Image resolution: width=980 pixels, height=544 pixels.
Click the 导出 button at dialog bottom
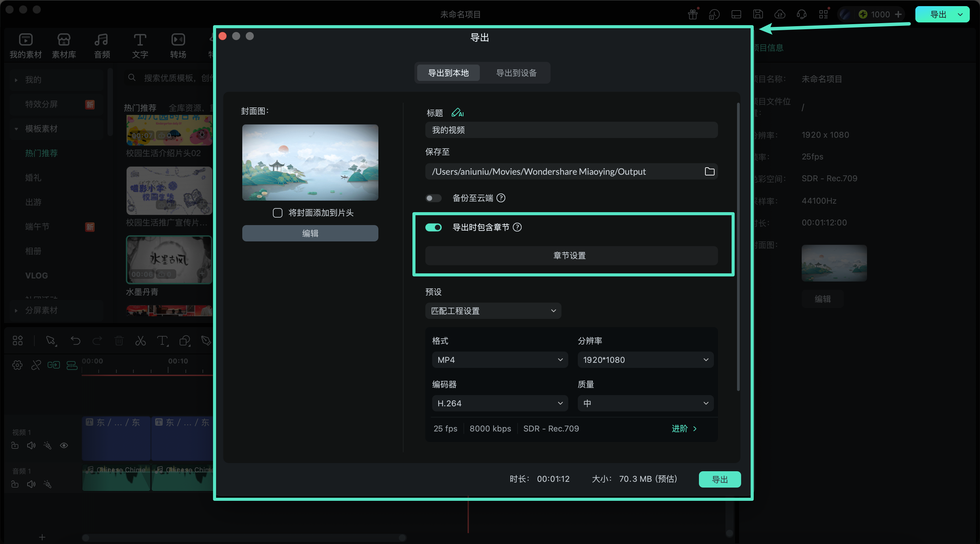[x=720, y=479]
